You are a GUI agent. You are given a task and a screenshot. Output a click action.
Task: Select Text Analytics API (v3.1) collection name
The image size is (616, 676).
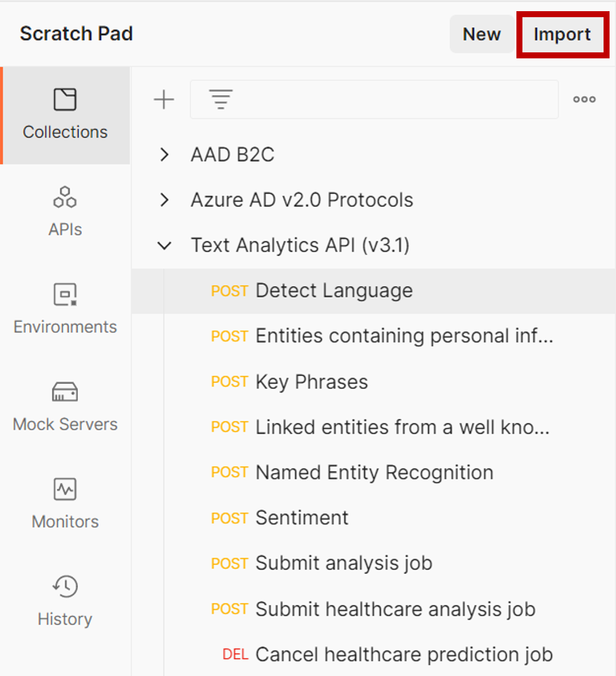[300, 246]
